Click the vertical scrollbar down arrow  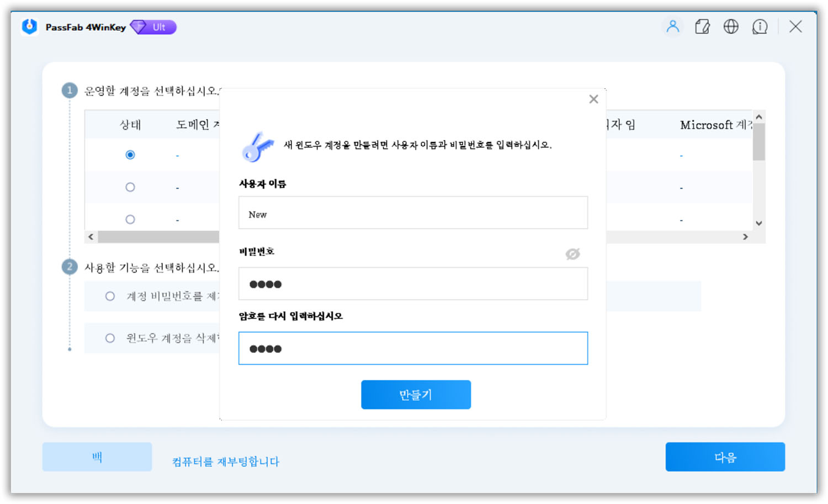pyautogui.click(x=758, y=222)
